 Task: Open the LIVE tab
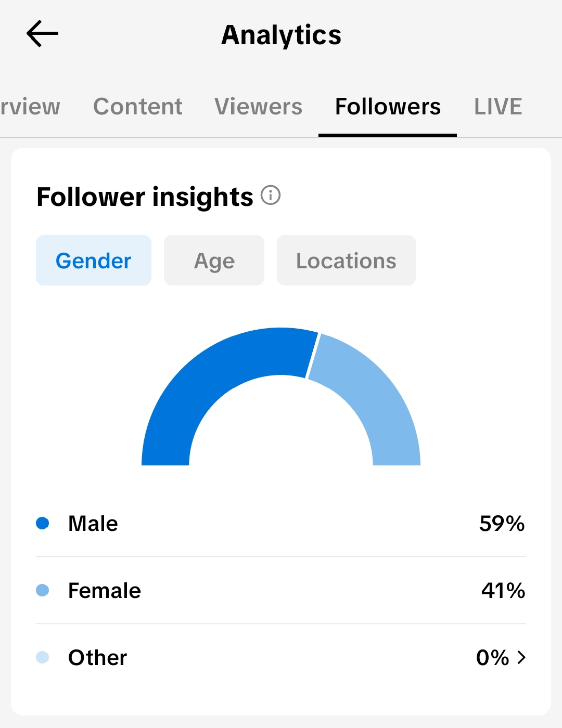(x=498, y=107)
